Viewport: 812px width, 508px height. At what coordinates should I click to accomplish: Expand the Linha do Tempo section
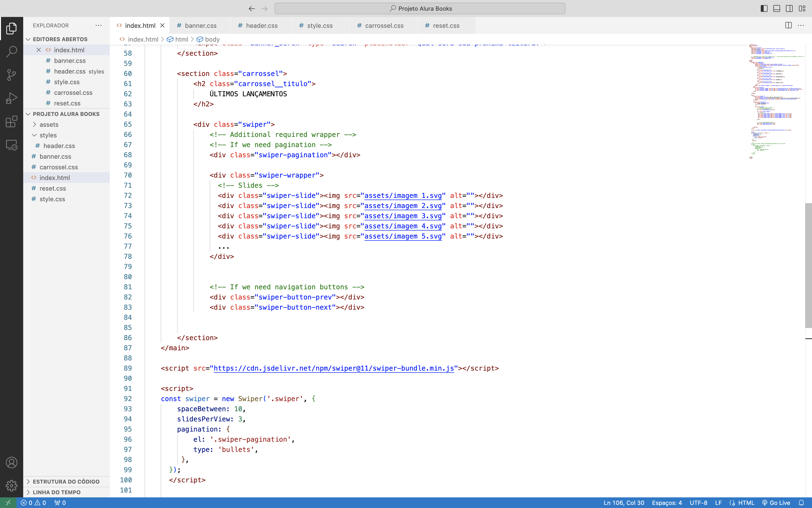click(66, 492)
